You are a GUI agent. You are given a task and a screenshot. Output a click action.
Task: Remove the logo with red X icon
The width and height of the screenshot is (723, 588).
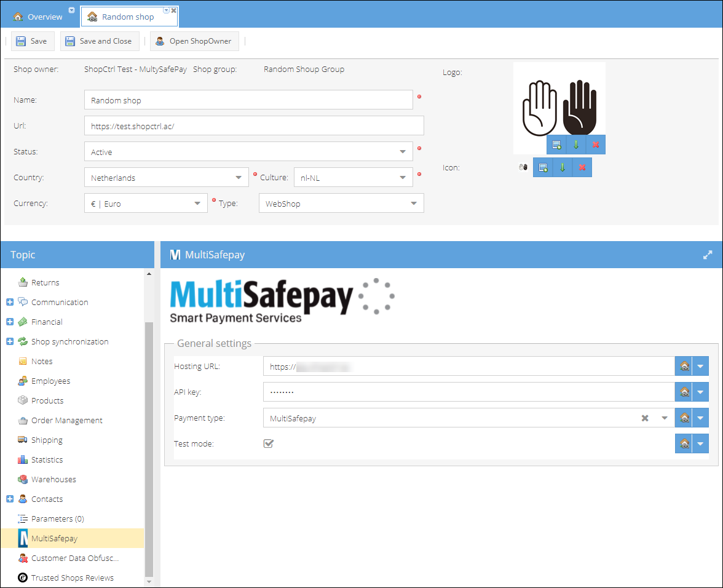coord(596,145)
